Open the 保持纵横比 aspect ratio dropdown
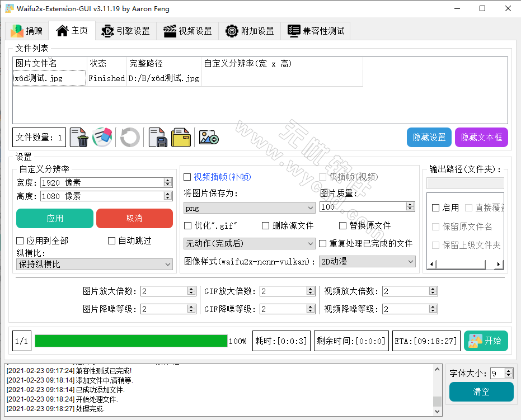Image resolution: width=521 pixels, height=420 pixels. pyautogui.click(x=94, y=263)
